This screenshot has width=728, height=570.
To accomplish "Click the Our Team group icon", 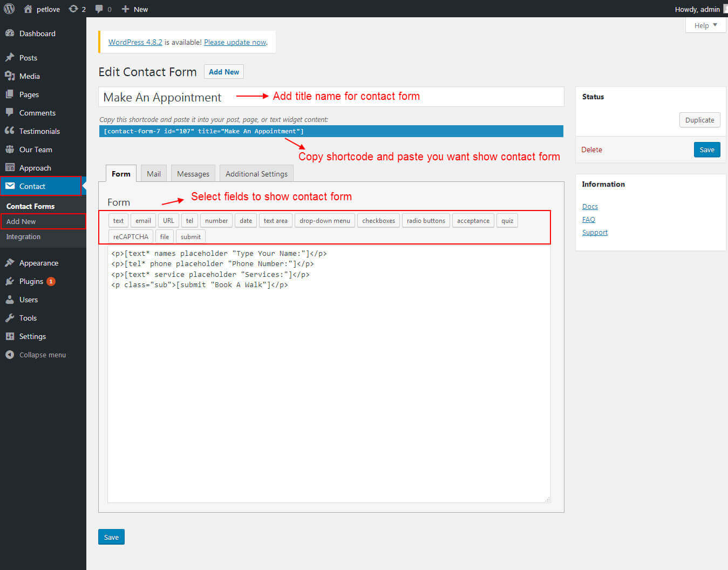I will (10, 149).
